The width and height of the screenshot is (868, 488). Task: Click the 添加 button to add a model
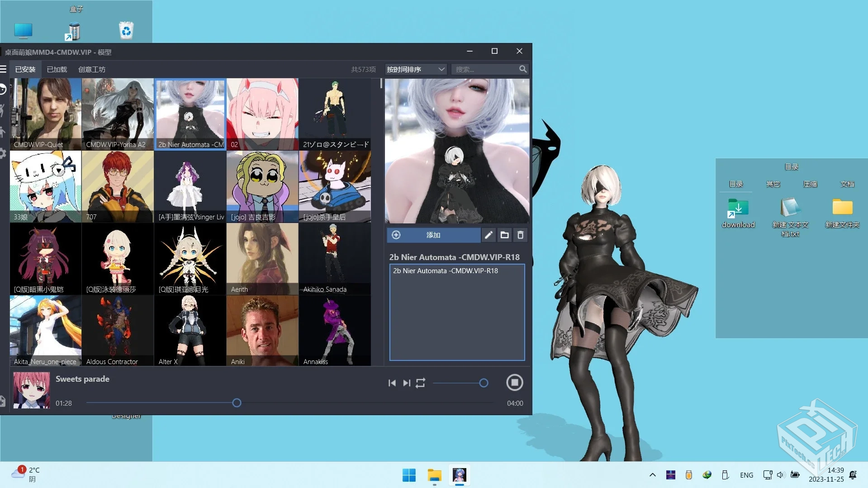433,235
